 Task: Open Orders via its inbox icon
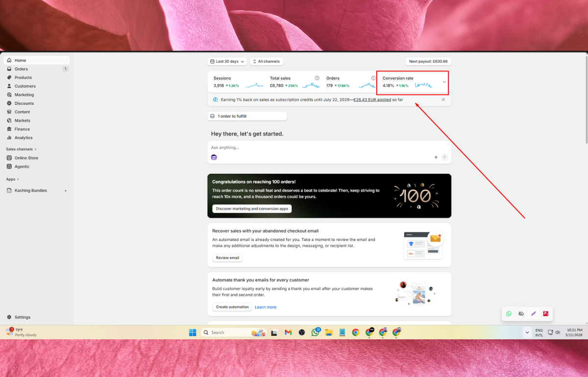pos(9,69)
